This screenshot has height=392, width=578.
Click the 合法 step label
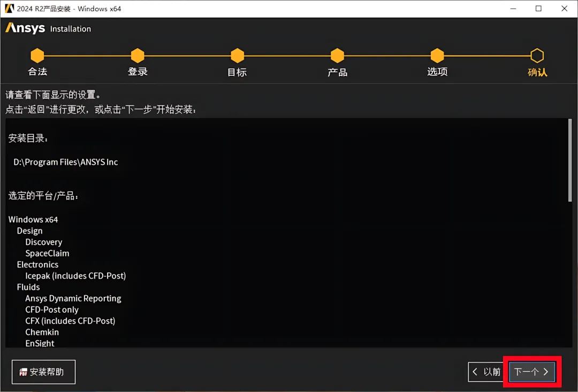[37, 72]
